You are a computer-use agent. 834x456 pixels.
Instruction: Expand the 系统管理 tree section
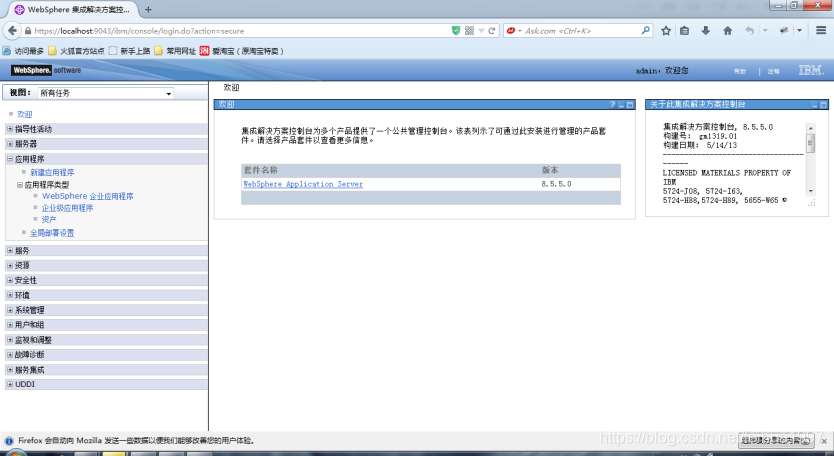pyautogui.click(x=10, y=310)
